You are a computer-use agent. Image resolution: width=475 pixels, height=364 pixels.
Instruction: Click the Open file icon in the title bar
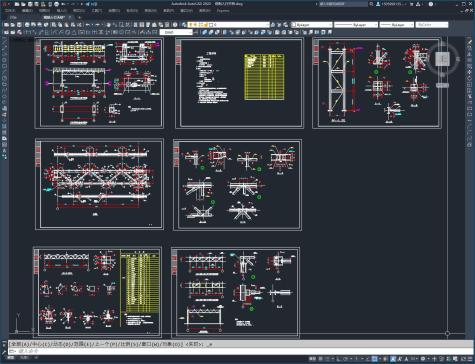(23, 4)
